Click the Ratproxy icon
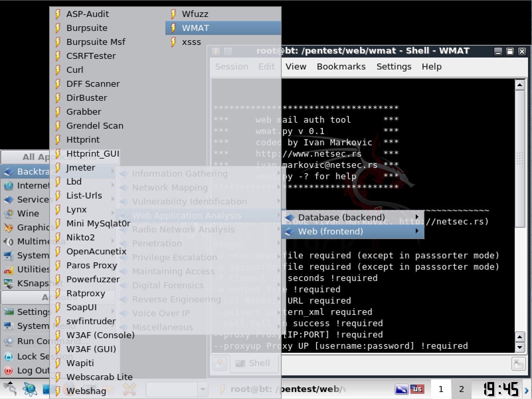Screen dimensions: 532x399 pos(58,293)
